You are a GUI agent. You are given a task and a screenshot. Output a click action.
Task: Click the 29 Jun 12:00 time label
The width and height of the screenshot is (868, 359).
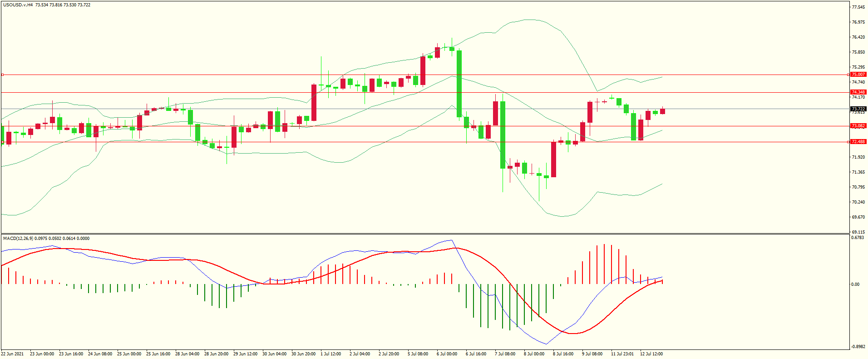[x=246, y=354]
